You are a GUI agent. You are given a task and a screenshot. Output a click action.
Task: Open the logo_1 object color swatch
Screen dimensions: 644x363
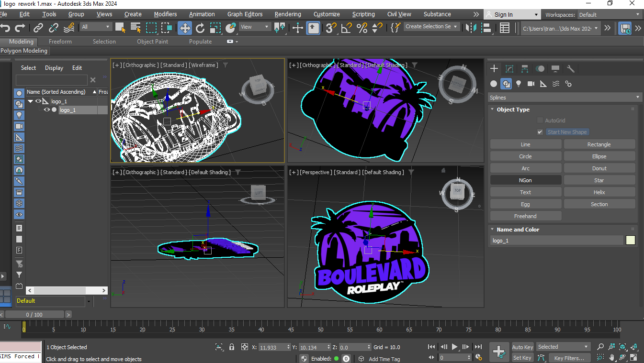630,241
